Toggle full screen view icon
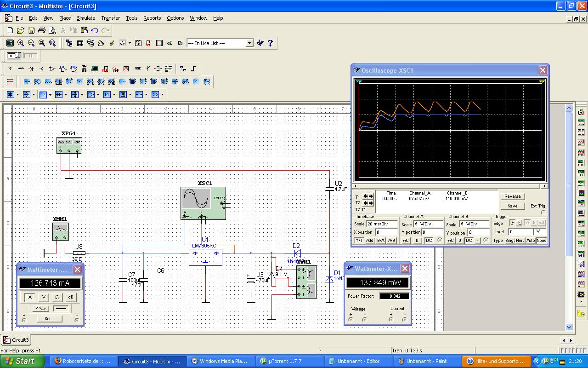The image size is (588, 368). pyautogui.click(x=10, y=43)
